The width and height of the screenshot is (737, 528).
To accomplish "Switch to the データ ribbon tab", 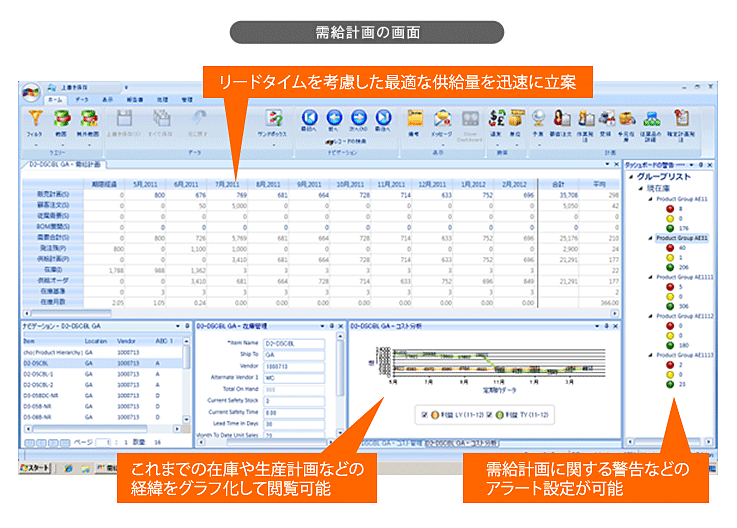I will pyautogui.click(x=81, y=100).
